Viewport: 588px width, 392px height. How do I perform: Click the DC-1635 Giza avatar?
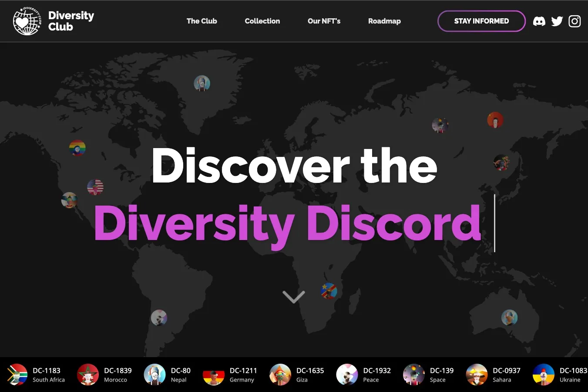point(280,375)
